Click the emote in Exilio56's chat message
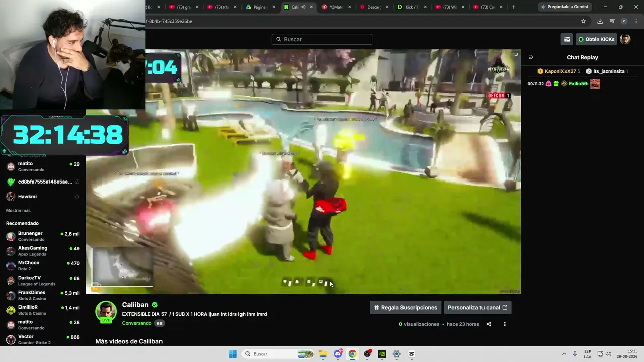The image size is (644, 362). pyautogui.click(x=595, y=84)
